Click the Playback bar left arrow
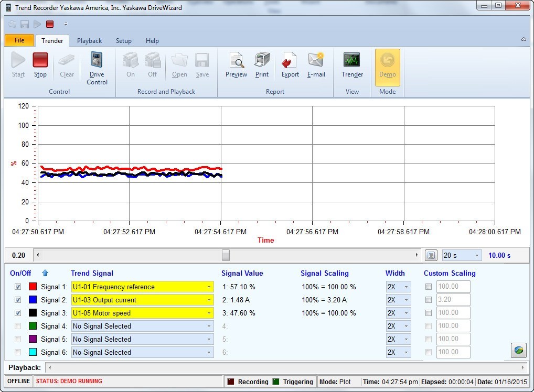 pos(50,367)
